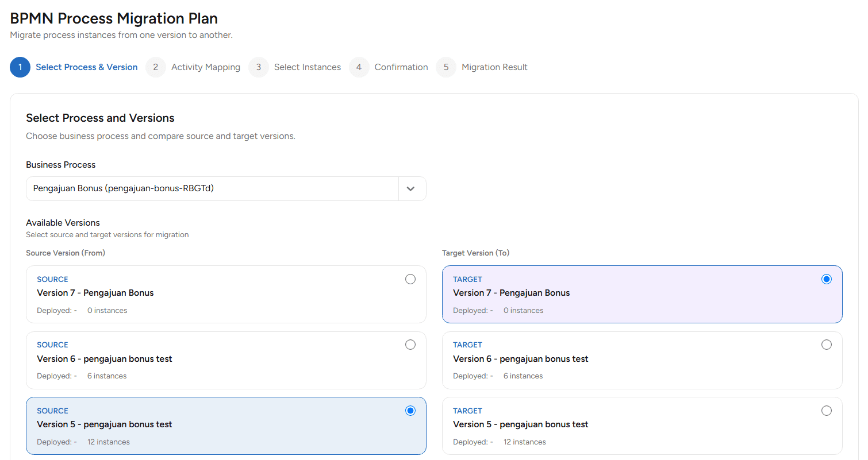868x460 pixels.
Task: Click the step 2 number circle
Action: [156, 67]
